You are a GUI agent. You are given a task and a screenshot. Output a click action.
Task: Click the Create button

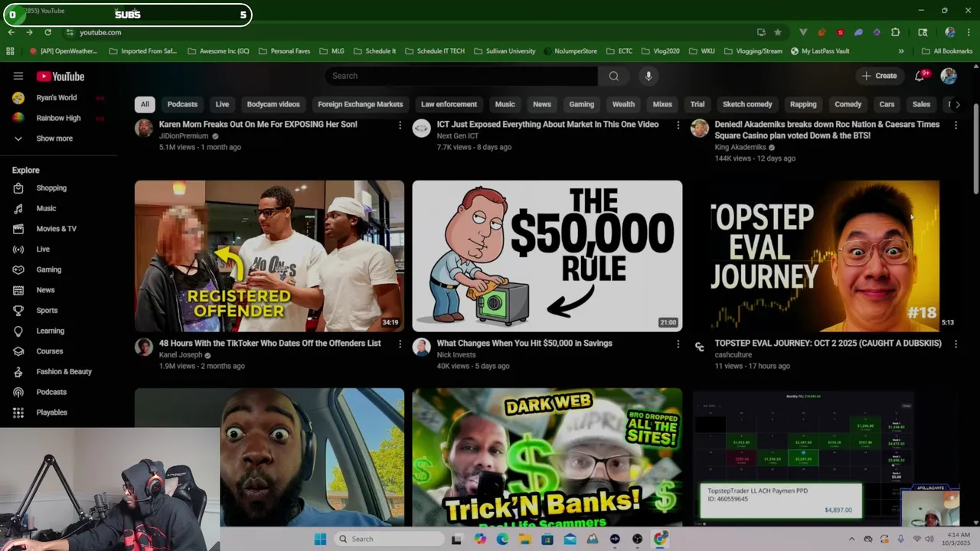pos(879,76)
